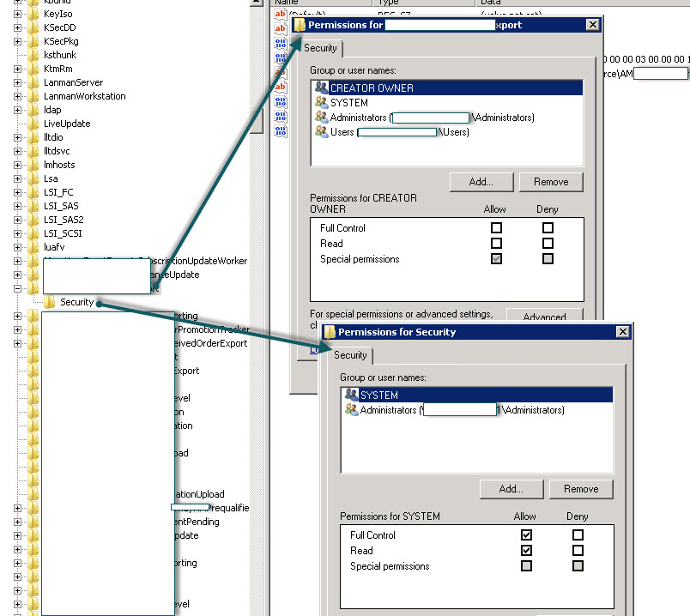Open Security tab in upper permissions dialog

pyautogui.click(x=320, y=48)
